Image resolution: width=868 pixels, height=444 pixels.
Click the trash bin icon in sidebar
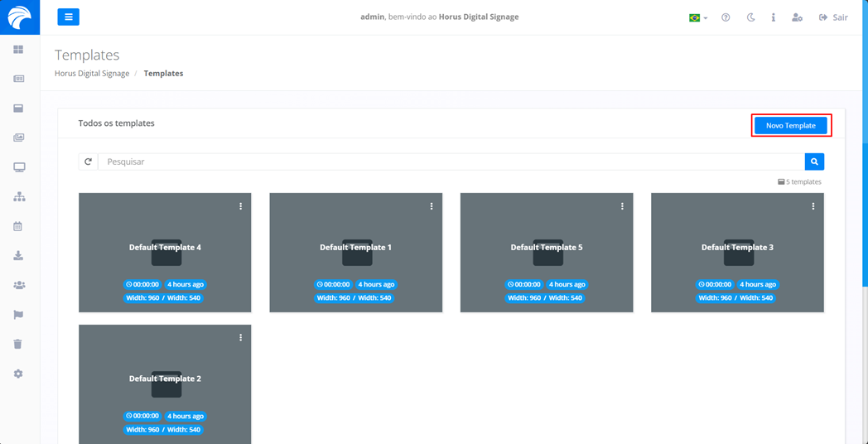point(18,344)
